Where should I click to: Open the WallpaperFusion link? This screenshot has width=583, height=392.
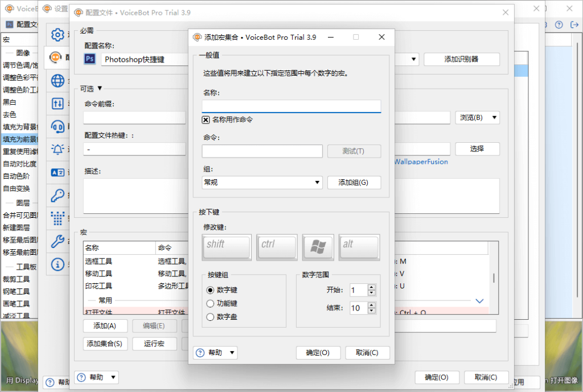[x=421, y=162]
